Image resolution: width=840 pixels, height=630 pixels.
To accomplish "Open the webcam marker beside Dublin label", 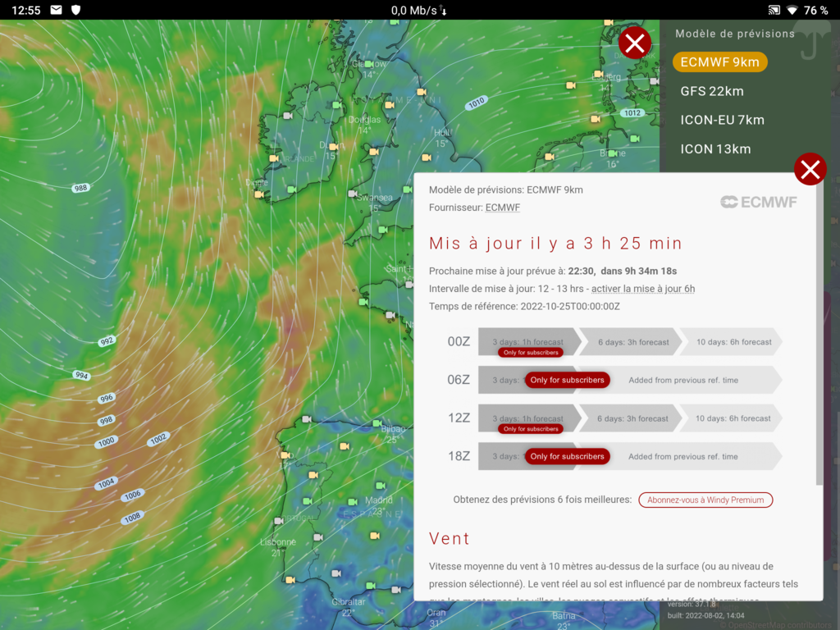I will tap(333, 146).
